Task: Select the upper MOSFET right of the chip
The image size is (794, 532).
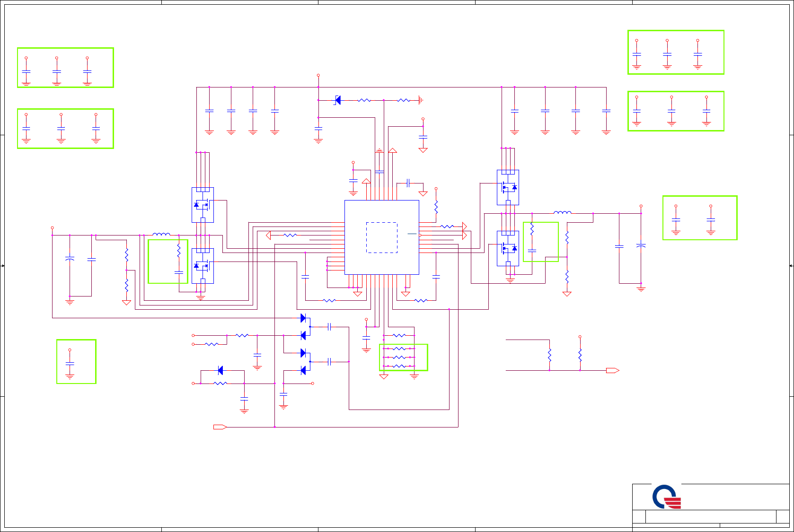Action: pyautogui.click(x=508, y=187)
